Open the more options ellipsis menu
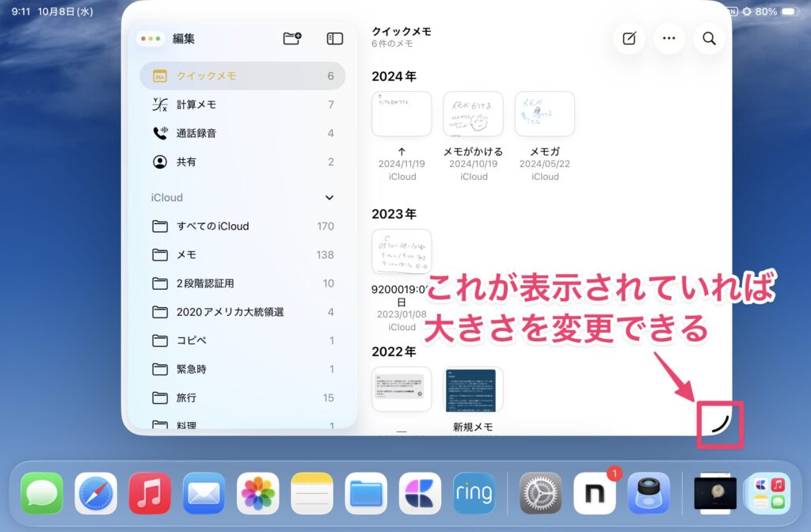 [x=669, y=38]
